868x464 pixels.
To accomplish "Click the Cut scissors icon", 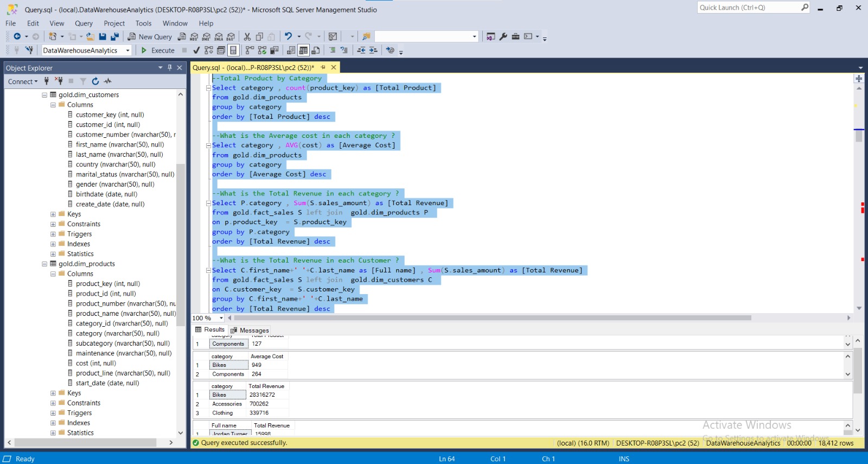I will [247, 36].
